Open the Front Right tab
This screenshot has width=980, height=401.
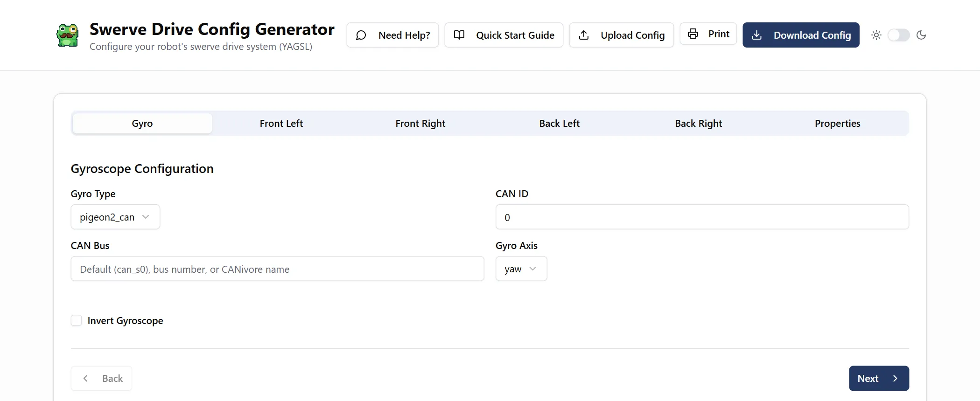click(420, 124)
